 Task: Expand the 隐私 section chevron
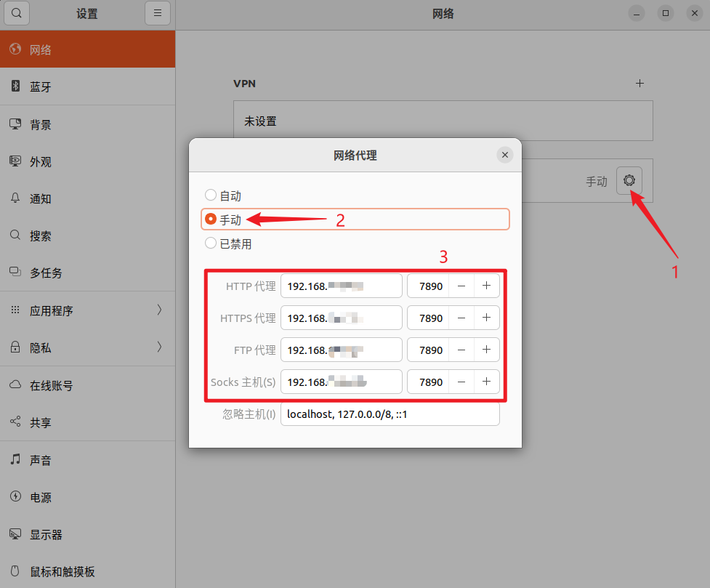click(159, 347)
